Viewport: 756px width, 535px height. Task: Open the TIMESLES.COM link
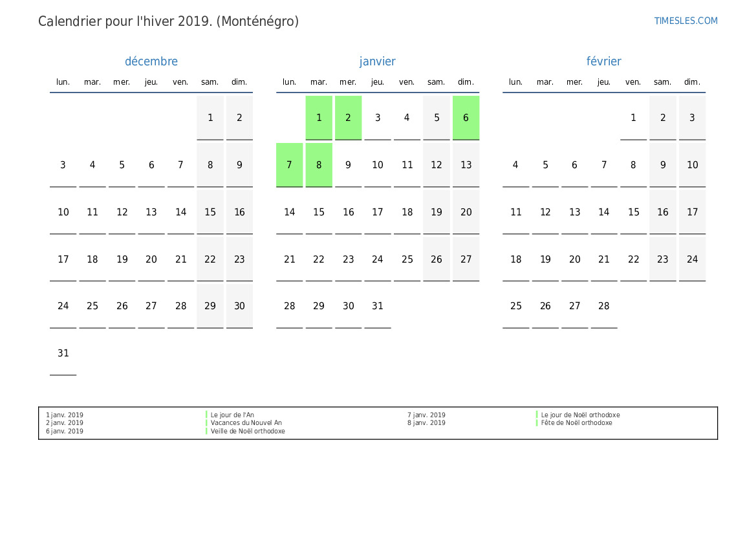(x=686, y=21)
